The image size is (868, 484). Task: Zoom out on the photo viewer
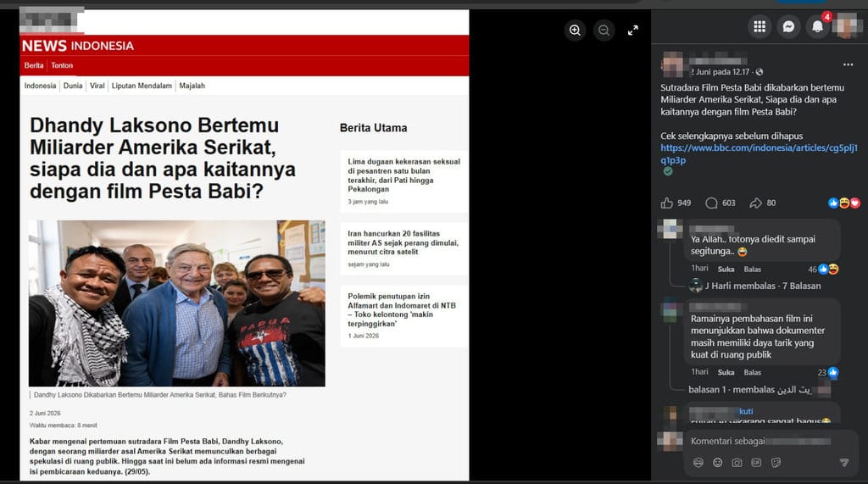(x=604, y=31)
